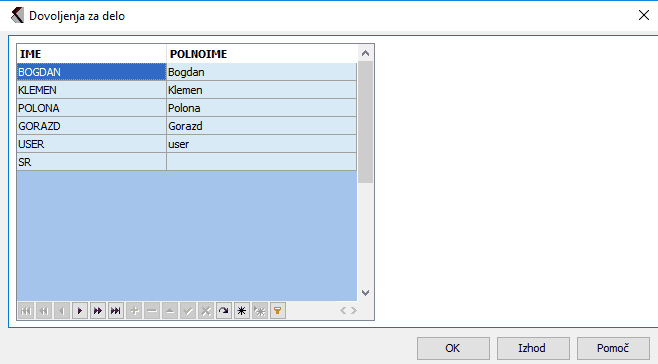Click the Izhod button
Viewport: 658px width, 364px height.
pyautogui.click(x=533, y=348)
